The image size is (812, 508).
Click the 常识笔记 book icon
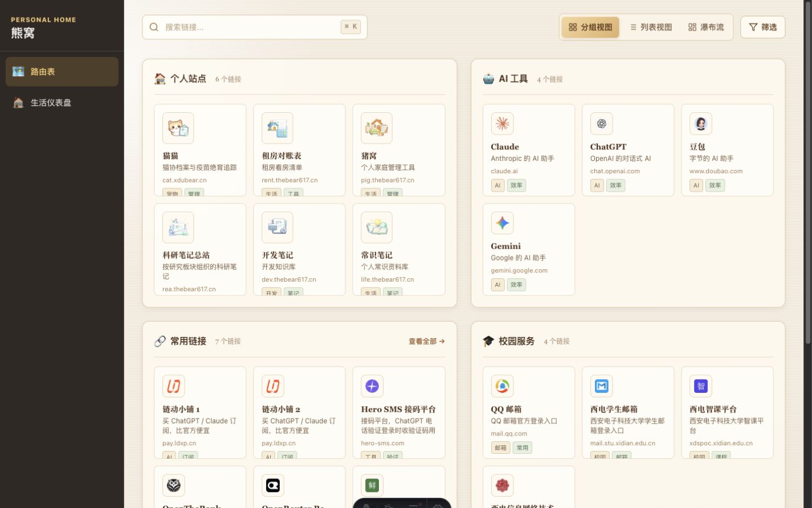coord(377,227)
